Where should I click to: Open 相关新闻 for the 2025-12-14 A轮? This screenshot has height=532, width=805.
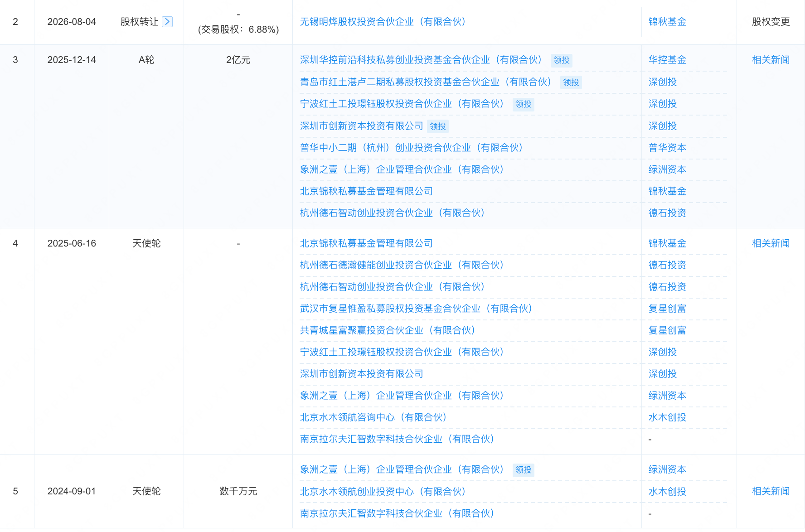[x=771, y=60]
